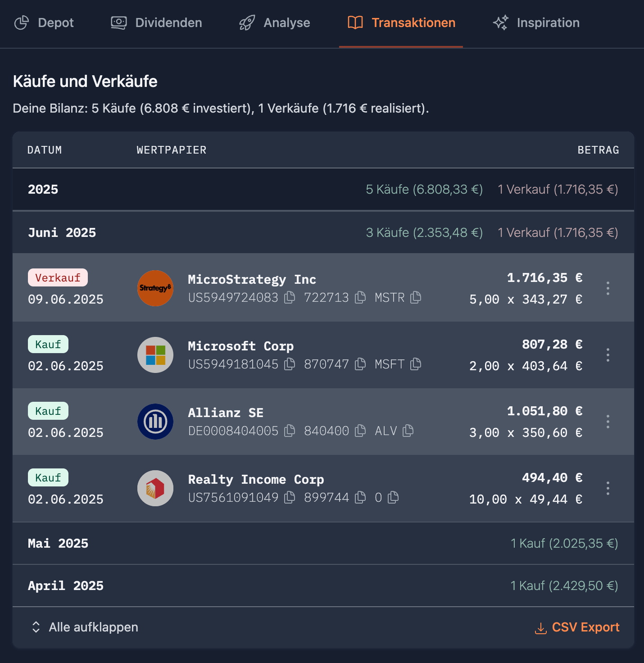
Task: Copy Realty Income WKN 899744
Action: coord(360,497)
